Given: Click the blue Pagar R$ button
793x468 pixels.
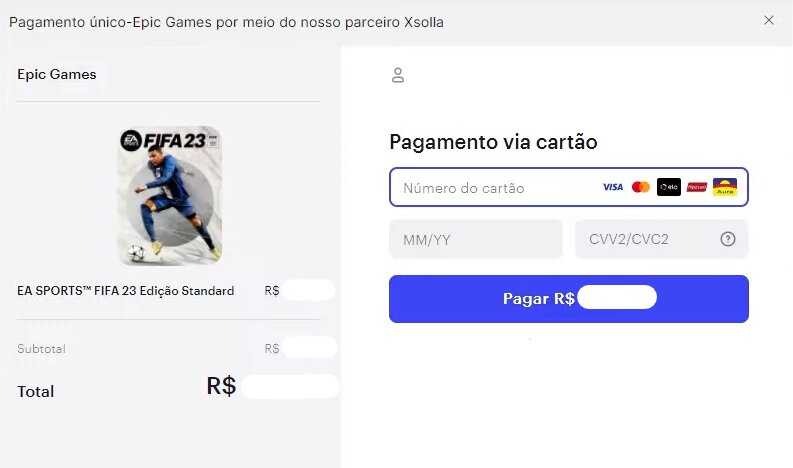Looking at the screenshot, I should click(x=568, y=299).
